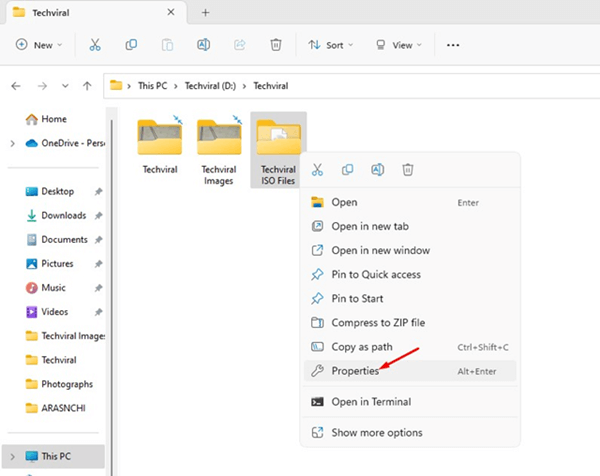Click Copy icon in context menu
Screen dimensions: 600x476
pyautogui.click(x=348, y=170)
